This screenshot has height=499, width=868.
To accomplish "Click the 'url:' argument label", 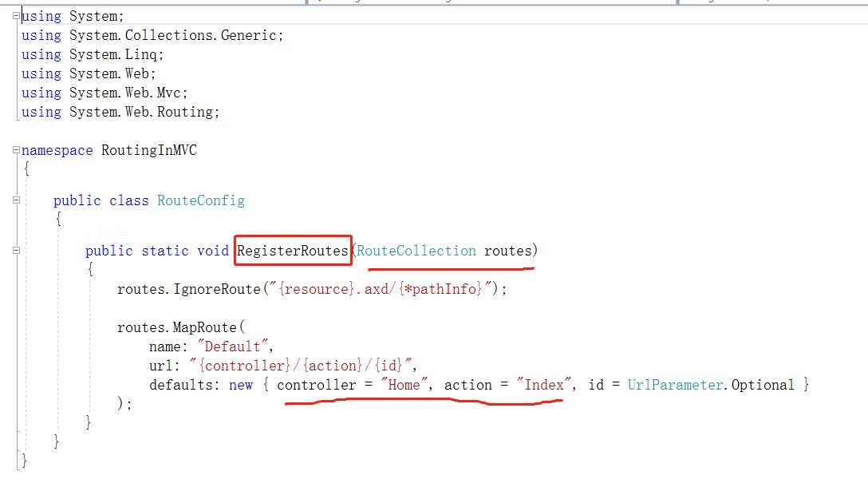I will [x=164, y=366].
